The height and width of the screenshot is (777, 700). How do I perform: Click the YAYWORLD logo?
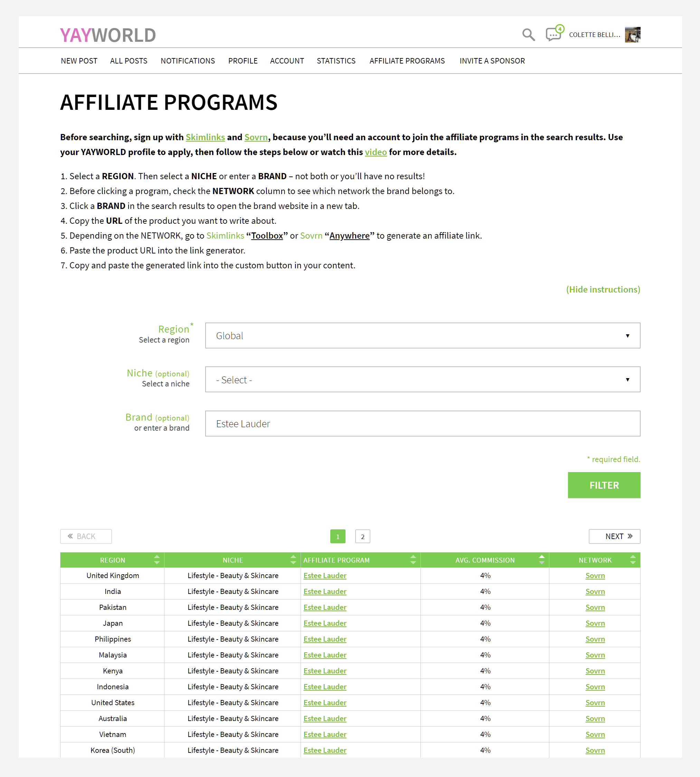[x=108, y=35]
